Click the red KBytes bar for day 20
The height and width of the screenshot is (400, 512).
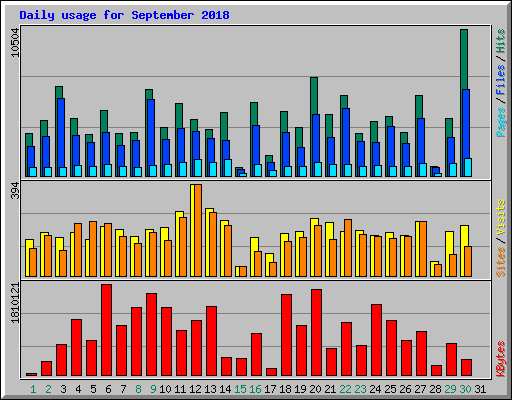point(316,333)
